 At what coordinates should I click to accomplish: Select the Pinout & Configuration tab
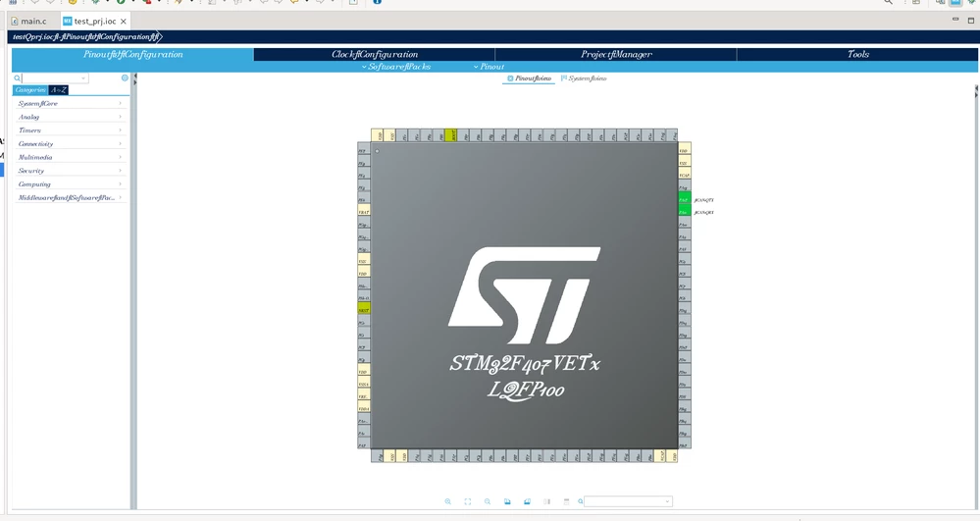tap(132, 54)
